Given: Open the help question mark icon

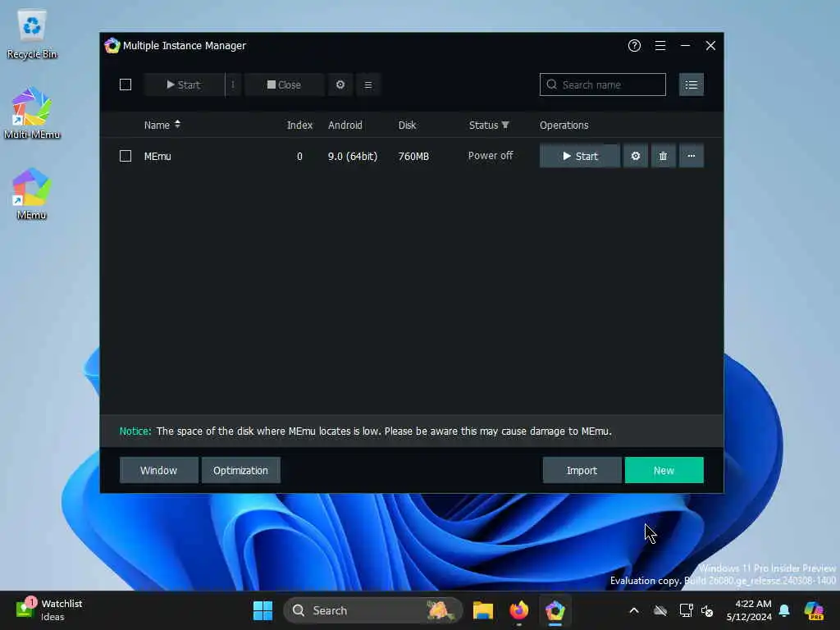Looking at the screenshot, I should click(x=634, y=46).
